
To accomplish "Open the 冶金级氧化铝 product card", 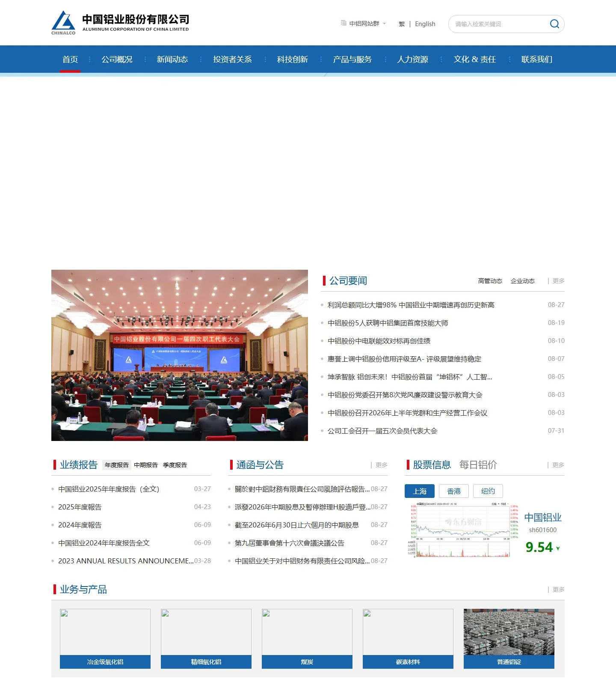I will coord(105,639).
